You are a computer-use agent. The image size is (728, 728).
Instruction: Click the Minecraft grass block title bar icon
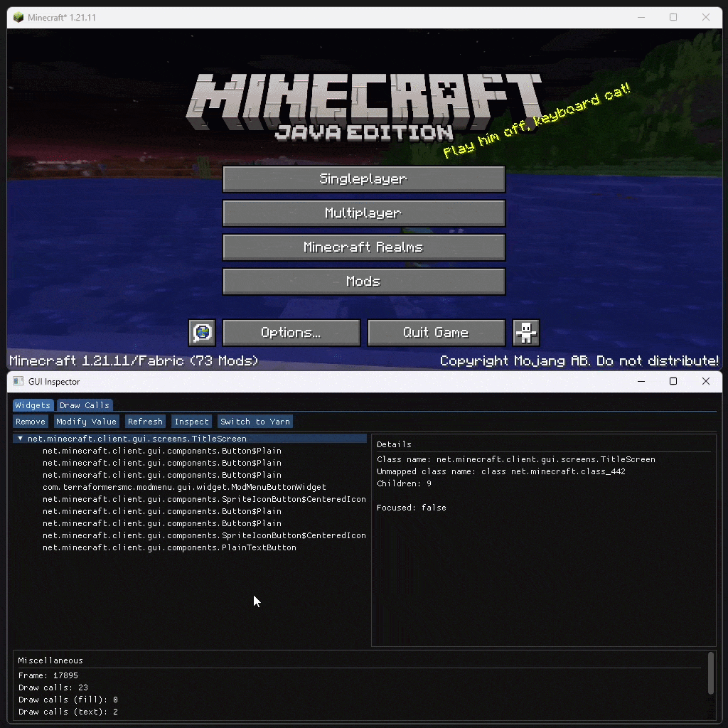coord(18,18)
